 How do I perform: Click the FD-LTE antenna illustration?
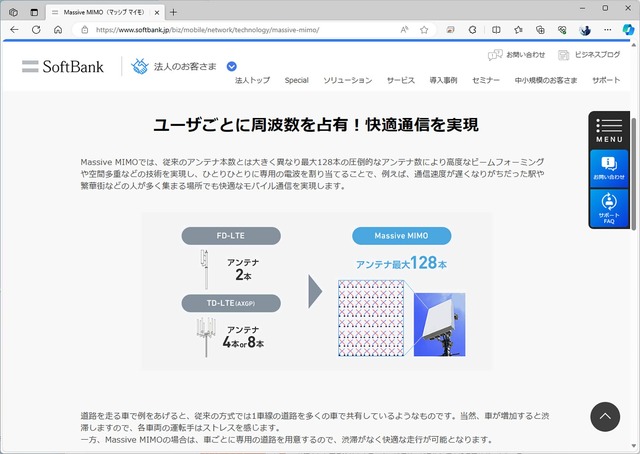pos(205,269)
